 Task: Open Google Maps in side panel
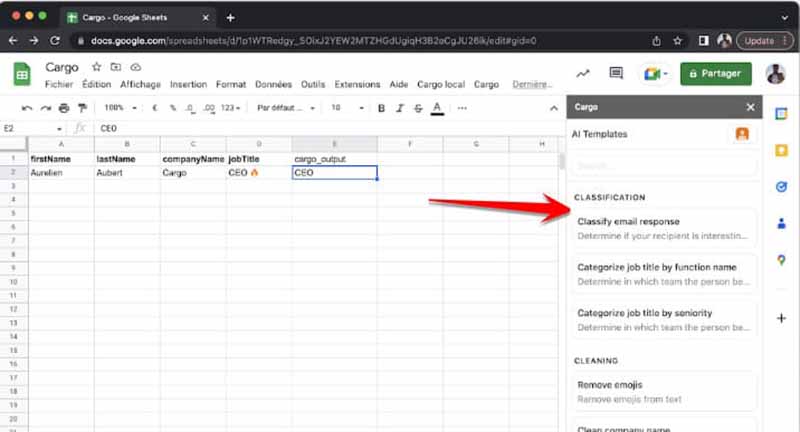tap(781, 260)
